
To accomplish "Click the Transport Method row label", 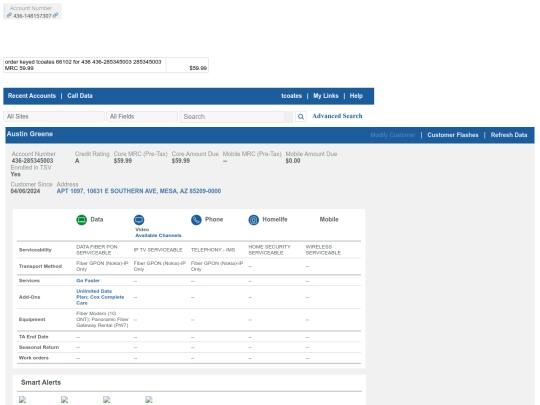I will click(40, 266).
